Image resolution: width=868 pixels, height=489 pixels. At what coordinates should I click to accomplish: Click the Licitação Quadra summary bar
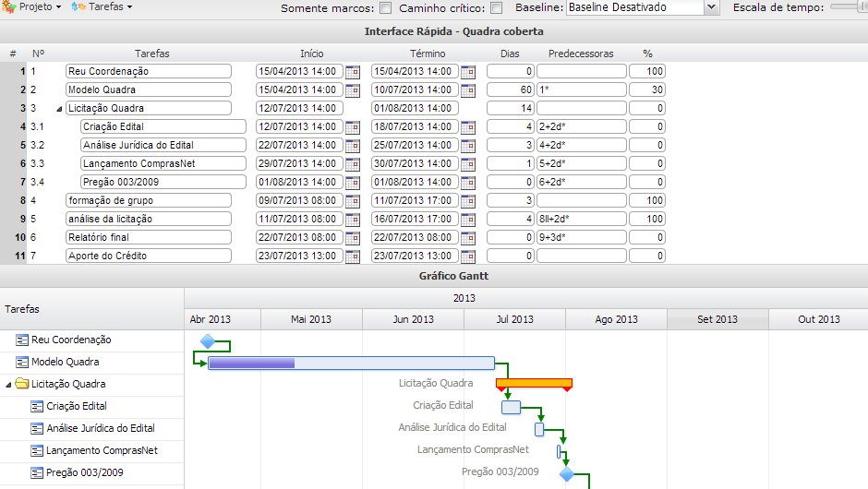534,383
